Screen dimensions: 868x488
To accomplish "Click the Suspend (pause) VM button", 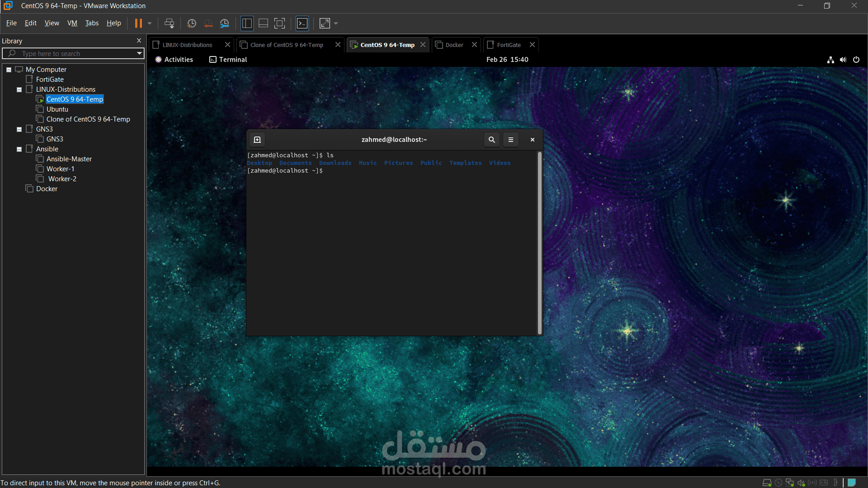I will (x=138, y=23).
